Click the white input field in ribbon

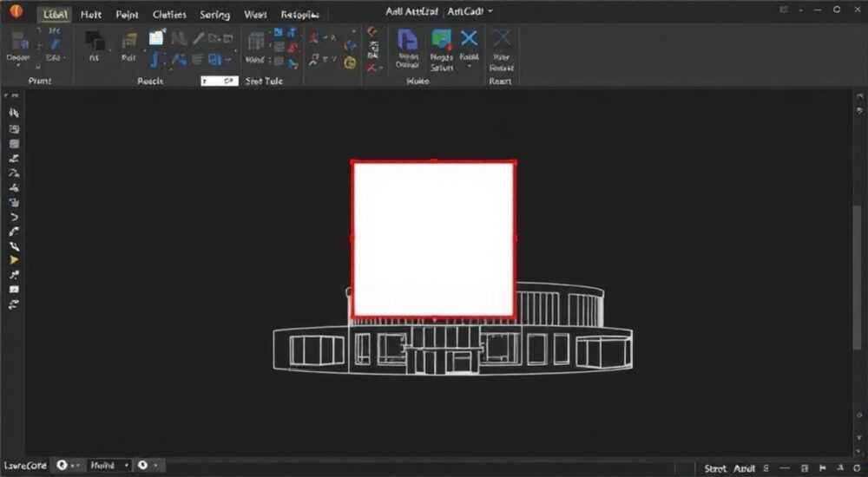[x=220, y=81]
